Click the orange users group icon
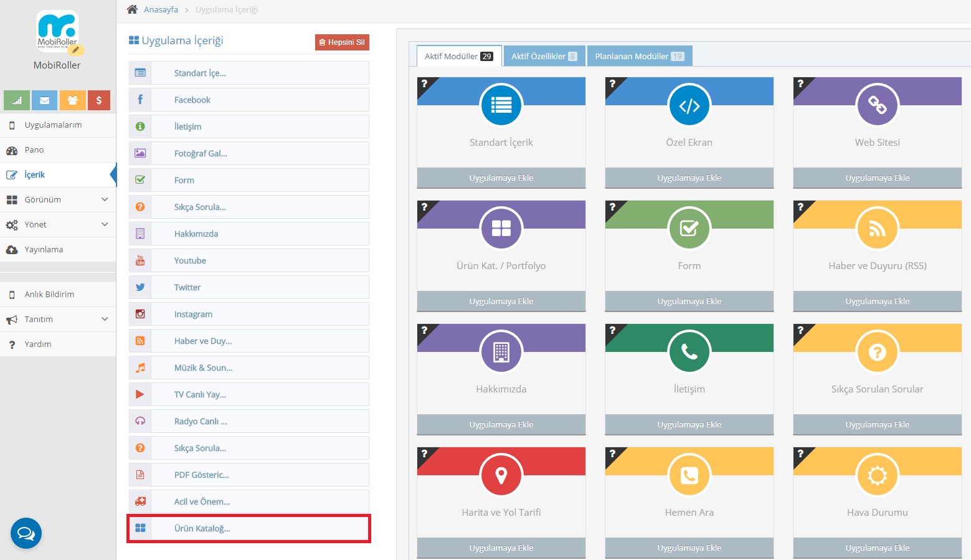 [x=72, y=100]
